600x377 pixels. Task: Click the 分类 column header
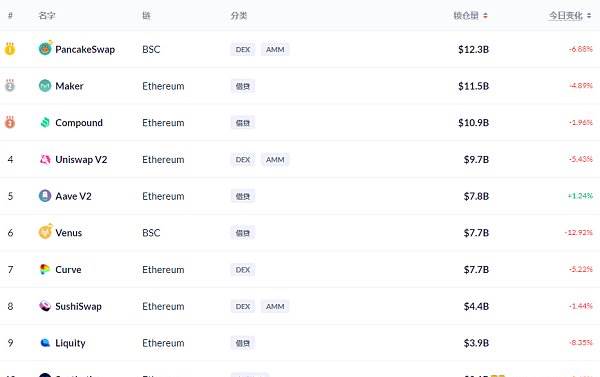(239, 16)
